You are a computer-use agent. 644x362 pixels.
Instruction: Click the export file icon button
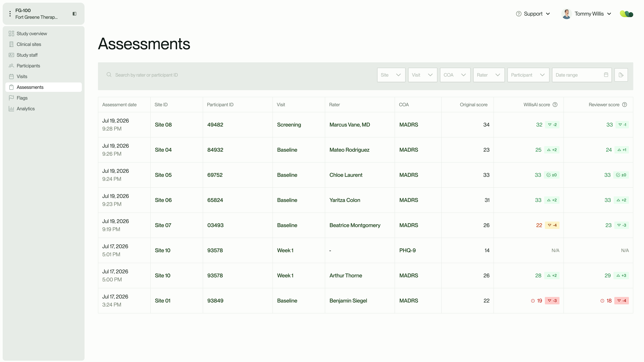pyautogui.click(x=621, y=75)
